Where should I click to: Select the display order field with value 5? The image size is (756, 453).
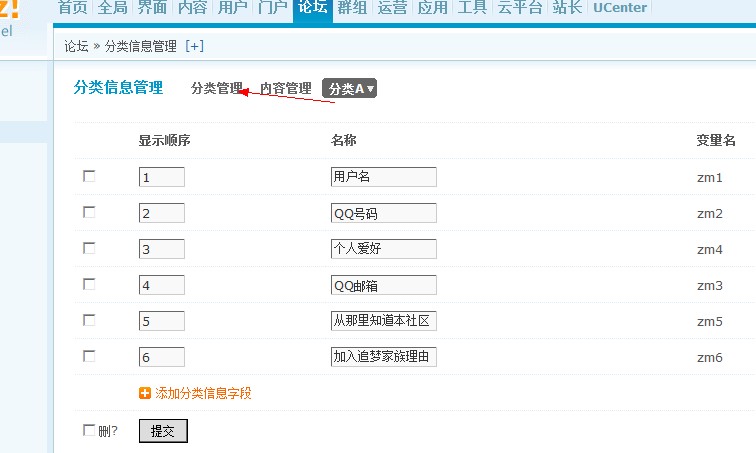point(162,321)
